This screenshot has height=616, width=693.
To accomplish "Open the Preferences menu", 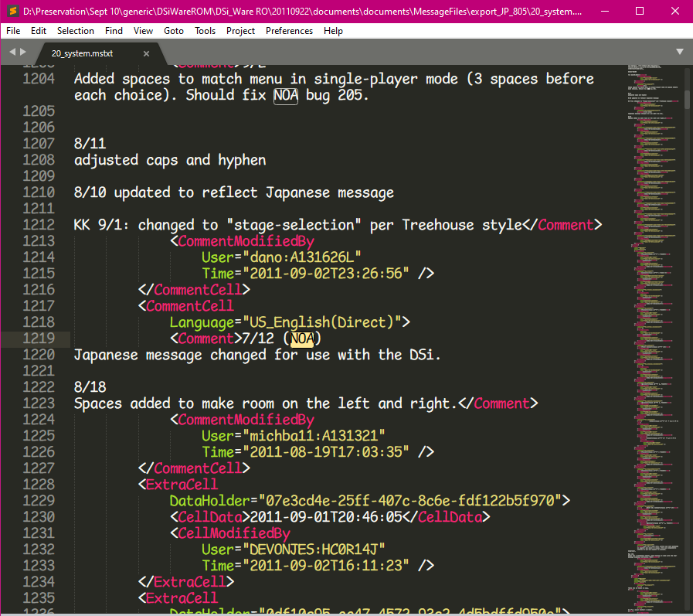I will 289,31.
